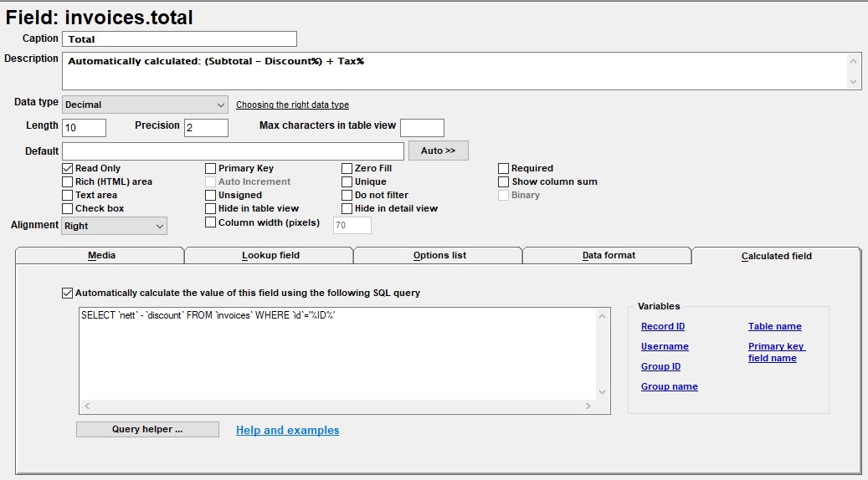Open the Query helper button
868x480 pixels.
coord(147,429)
